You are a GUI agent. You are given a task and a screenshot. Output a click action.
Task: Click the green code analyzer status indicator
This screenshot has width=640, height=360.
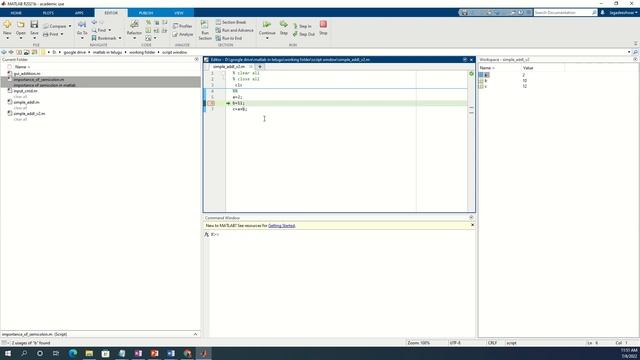[471, 73]
